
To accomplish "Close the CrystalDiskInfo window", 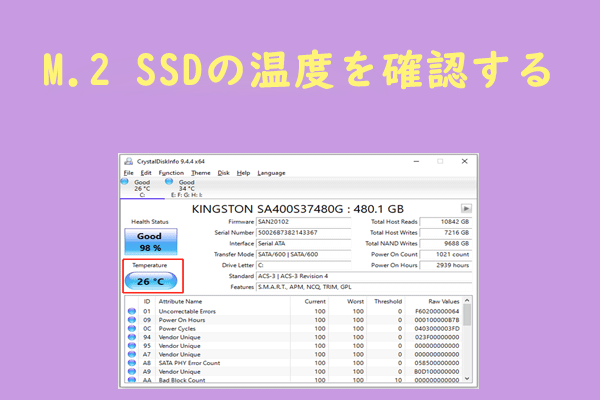I will pos(465,162).
